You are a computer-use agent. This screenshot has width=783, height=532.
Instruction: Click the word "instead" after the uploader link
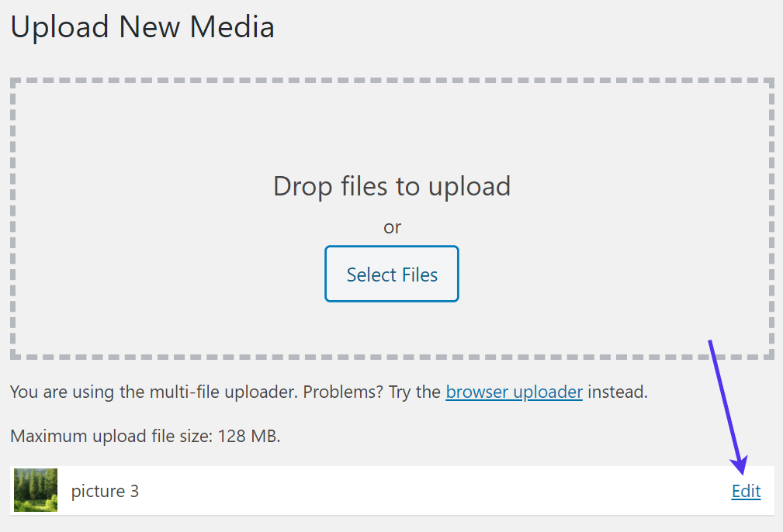pos(616,392)
